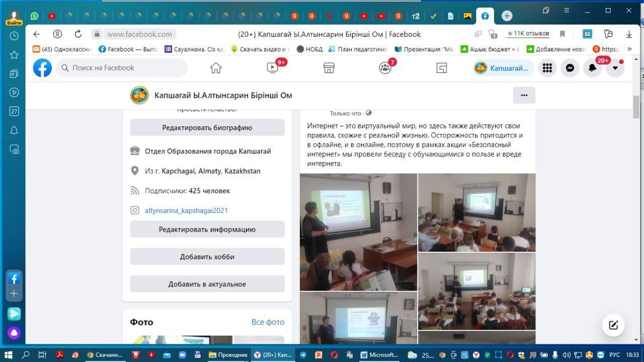This screenshot has height=362, width=644.
Task: Open Facebook Watch video icon
Action: 273,68
